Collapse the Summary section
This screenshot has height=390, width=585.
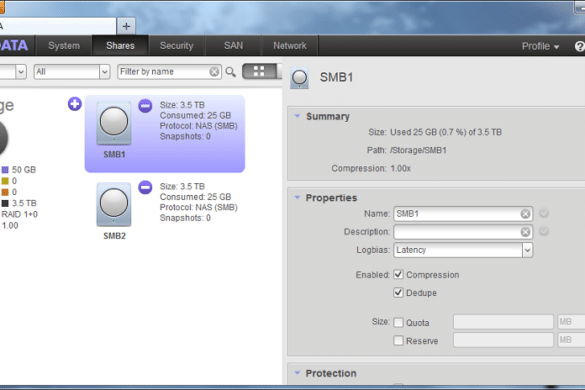[297, 116]
